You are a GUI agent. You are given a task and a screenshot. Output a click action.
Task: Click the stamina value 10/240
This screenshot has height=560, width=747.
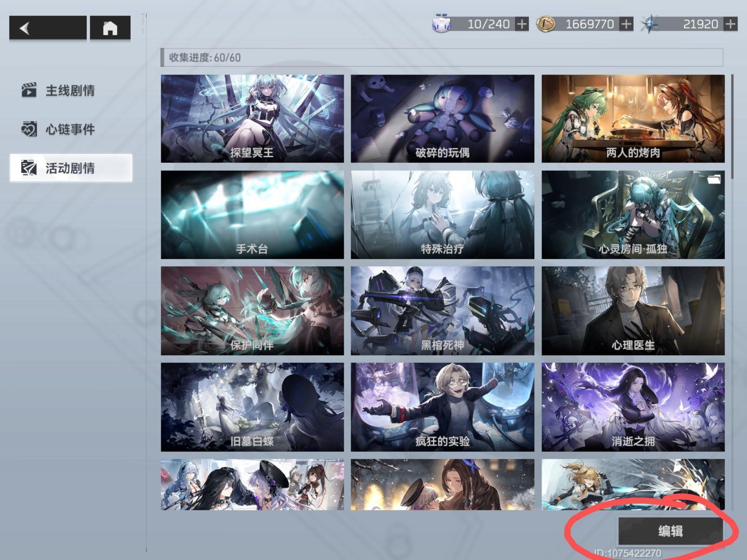(489, 24)
